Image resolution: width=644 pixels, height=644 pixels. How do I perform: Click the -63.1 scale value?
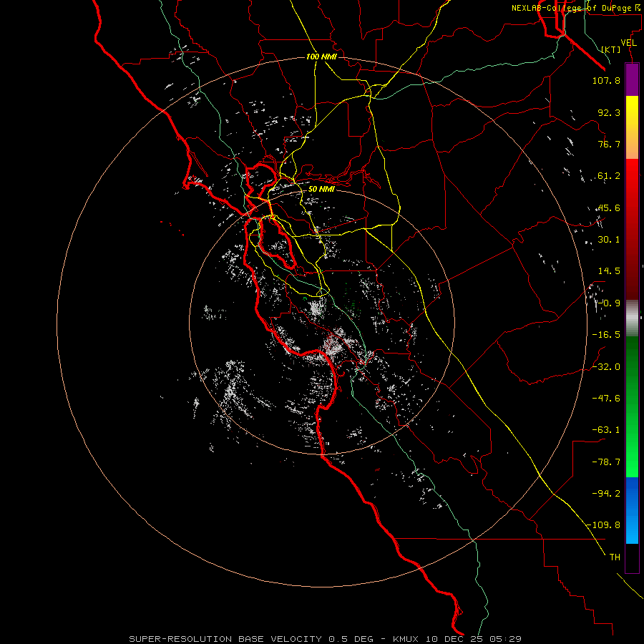[x=606, y=430]
